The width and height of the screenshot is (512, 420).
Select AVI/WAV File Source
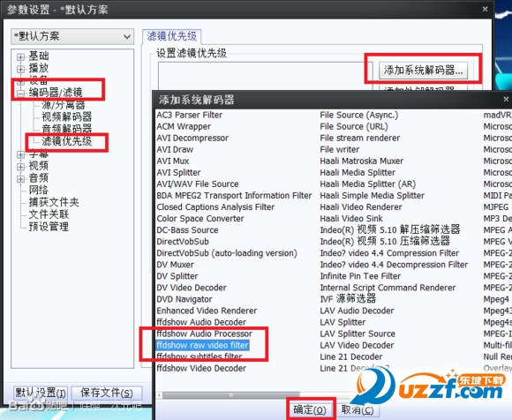click(198, 184)
